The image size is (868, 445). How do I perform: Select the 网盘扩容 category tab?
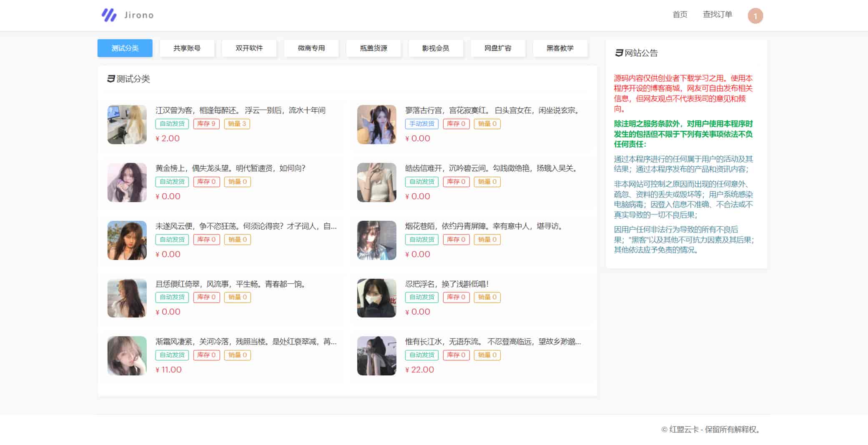(x=498, y=48)
